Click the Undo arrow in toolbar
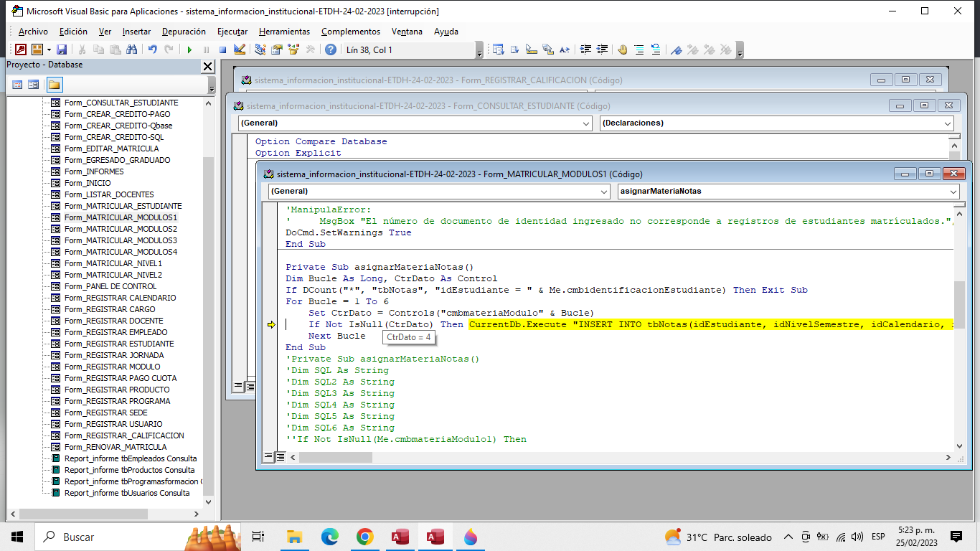The width and height of the screenshot is (980, 551). (152, 50)
